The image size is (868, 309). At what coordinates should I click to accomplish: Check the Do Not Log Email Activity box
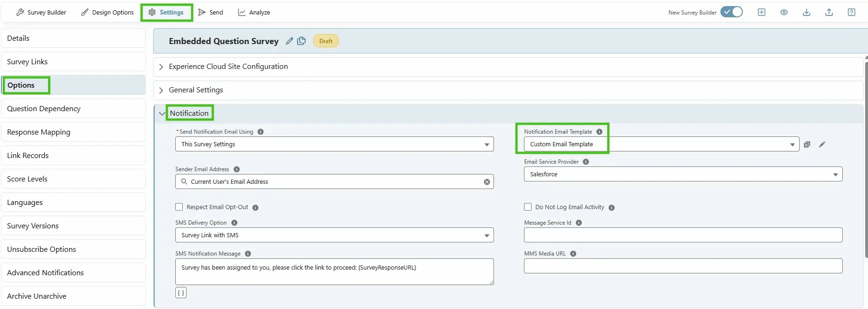pos(528,207)
